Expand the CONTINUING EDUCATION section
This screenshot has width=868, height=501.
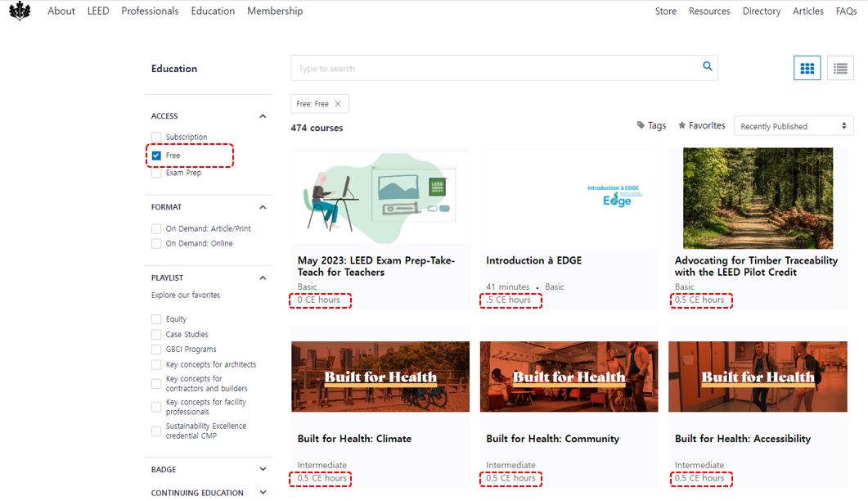pos(263,492)
